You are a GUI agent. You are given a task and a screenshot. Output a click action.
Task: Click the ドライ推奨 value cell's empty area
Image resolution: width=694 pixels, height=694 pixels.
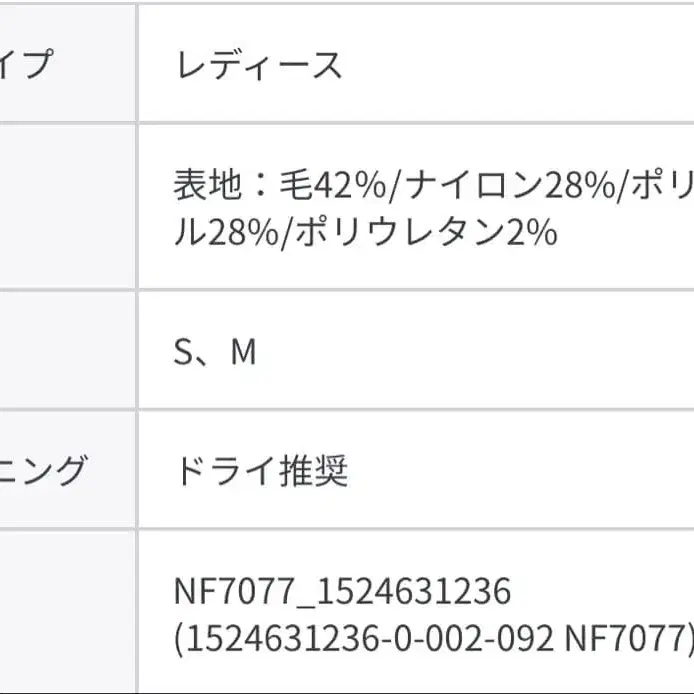tap(520, 470)
